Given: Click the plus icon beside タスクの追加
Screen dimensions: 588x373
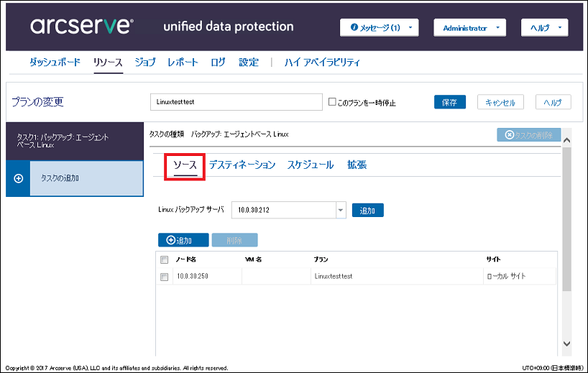Looking at the screenshot, I should (x=19, y=178).
